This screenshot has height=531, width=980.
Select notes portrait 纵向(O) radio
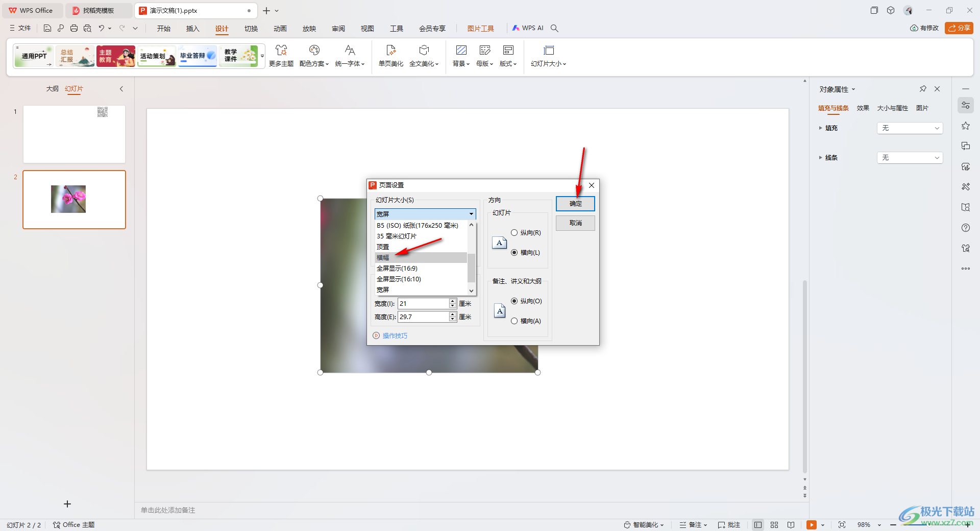514,301
